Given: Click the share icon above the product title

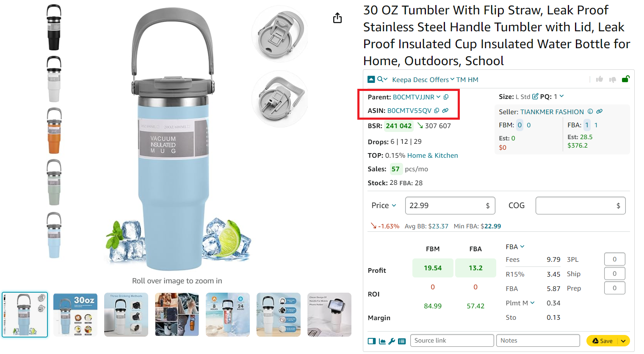Looking at the screenshot, I should [x=337, y=18].
